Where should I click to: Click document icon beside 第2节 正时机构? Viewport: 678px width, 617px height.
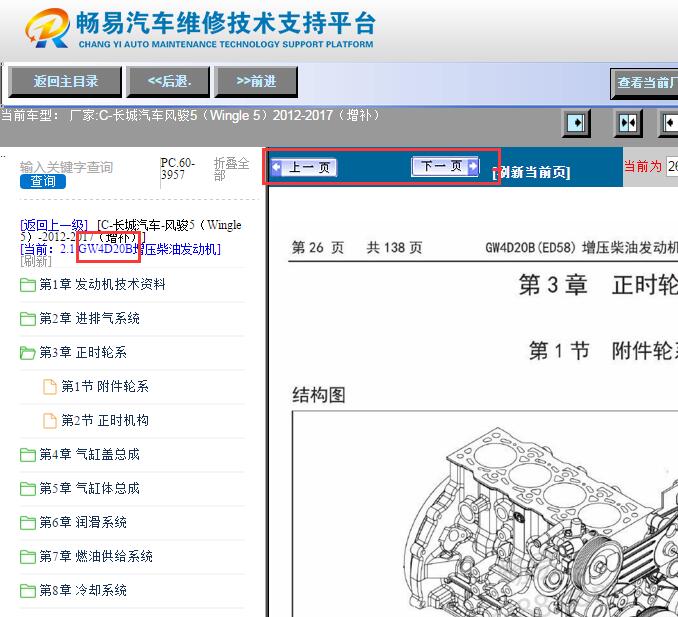[x=50, y=421]
